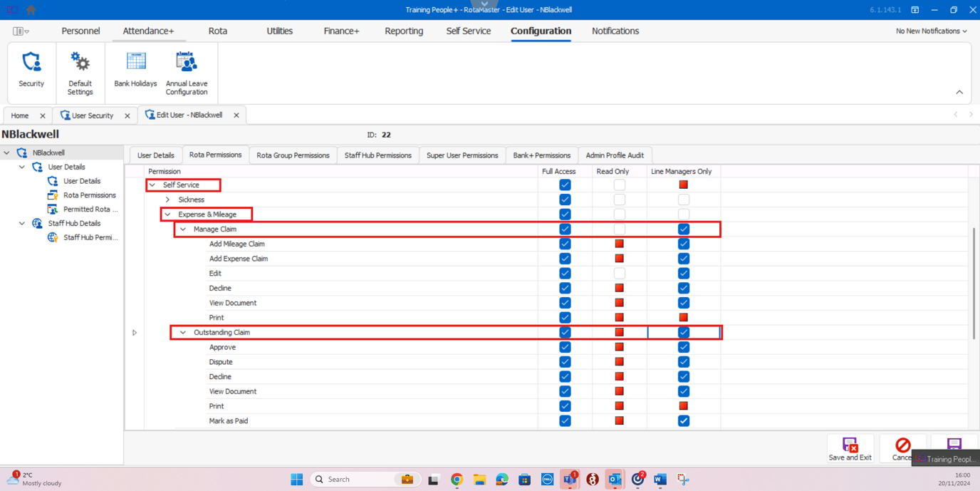This screenshot has height=491, width=980.
Task: Switch to Rota Group Permissions tab
Action: 293,155
